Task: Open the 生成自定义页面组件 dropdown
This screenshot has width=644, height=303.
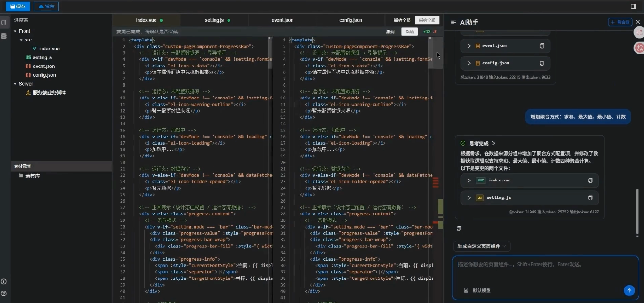Action: pyautogui.click(x=481, y=246)
